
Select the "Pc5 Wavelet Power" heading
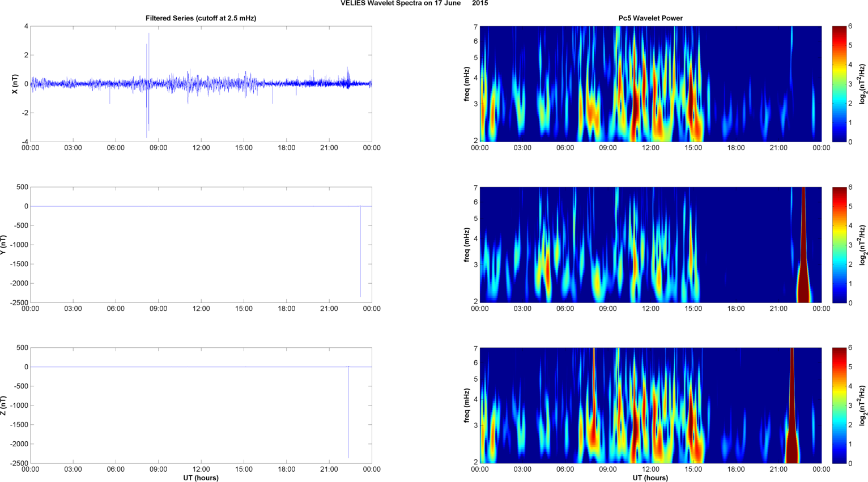click(x=650, y=18)
